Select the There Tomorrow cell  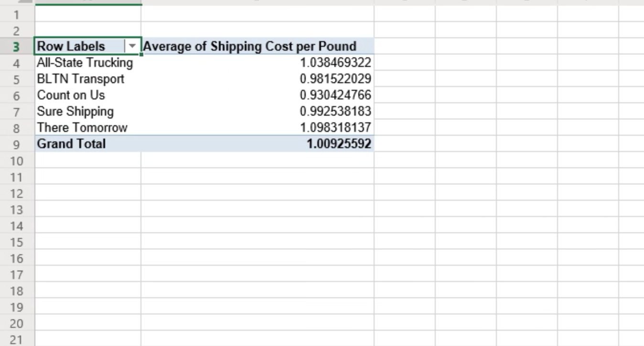click(x=88, y=128)
